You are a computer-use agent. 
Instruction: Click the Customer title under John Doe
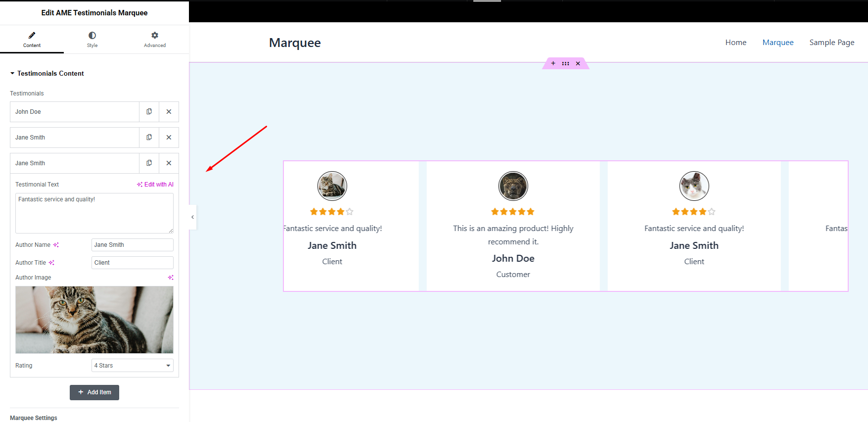(513, 275)
